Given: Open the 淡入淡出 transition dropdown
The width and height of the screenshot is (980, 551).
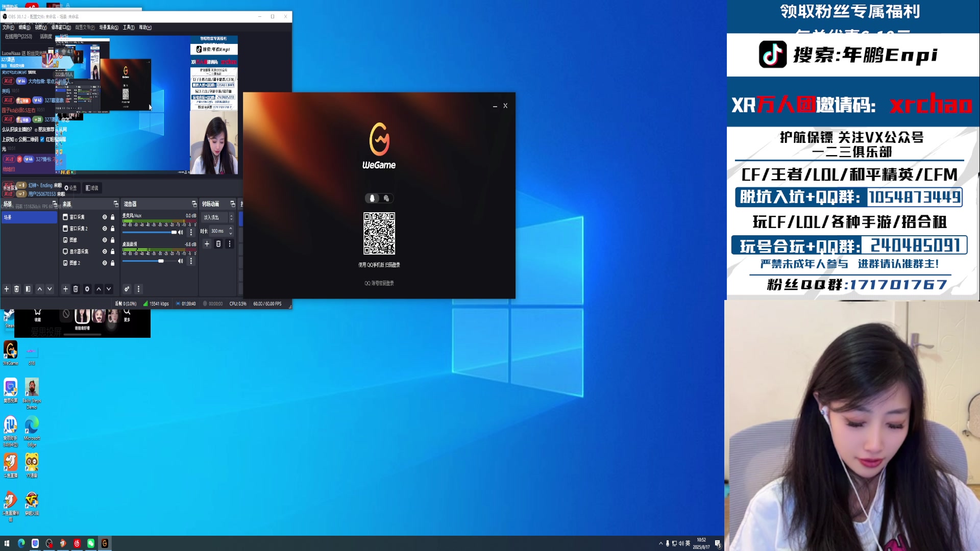Looking at the screenshot, I should tap(218, 217).
